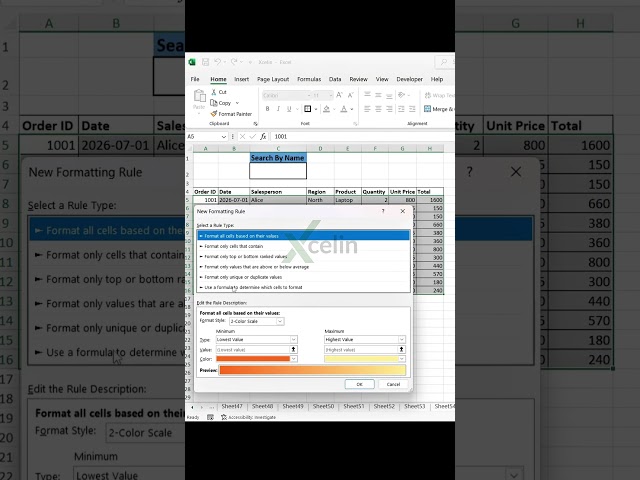This screenshot has width=640, height=480.
Task: Toggle Italic formatting
Action: 278,109
